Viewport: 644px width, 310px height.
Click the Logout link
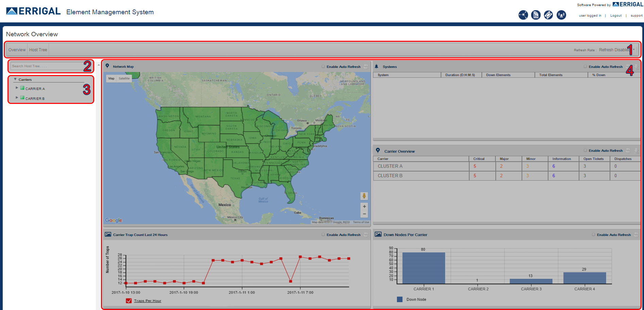tap(616, 16)
